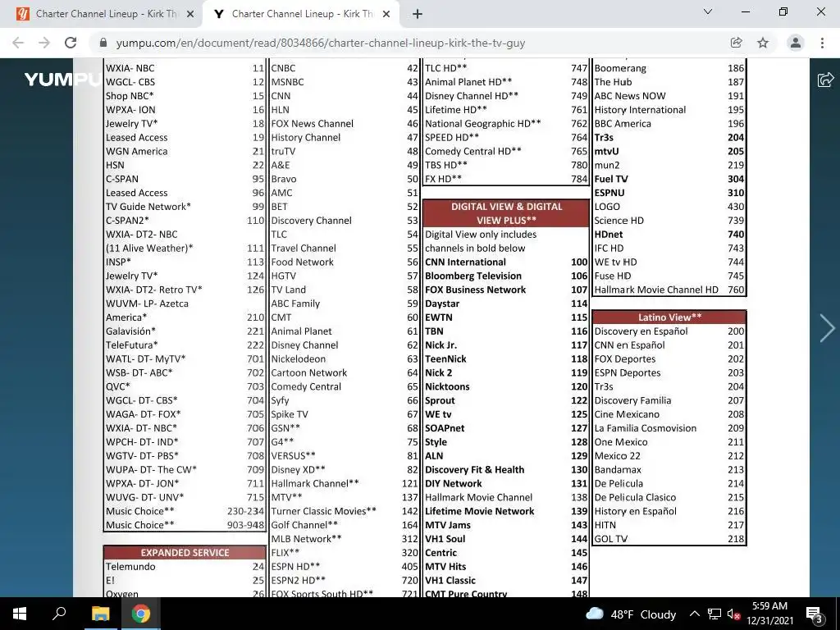
Task: Click DIGITAL VIEW & DIGITAL VIEW PLUS header
Action: 506,213
